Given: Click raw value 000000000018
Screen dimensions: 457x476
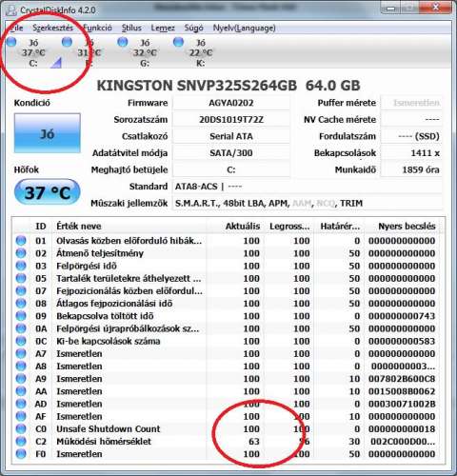Looking at the screenshot, I should tap(402, 429).
